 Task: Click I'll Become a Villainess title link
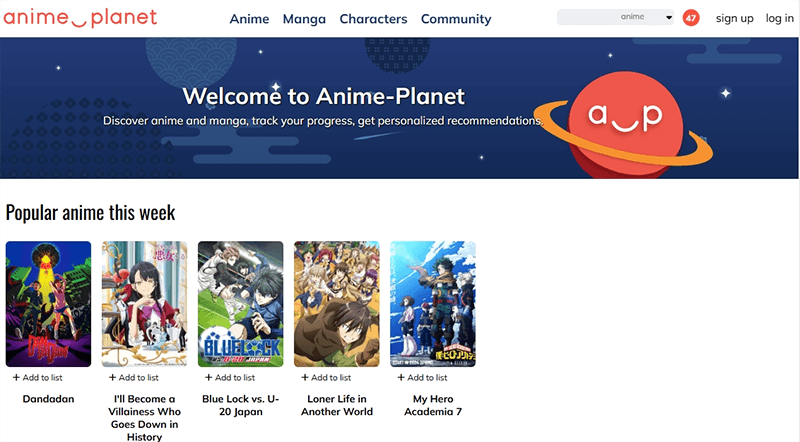tap(144, 418)
